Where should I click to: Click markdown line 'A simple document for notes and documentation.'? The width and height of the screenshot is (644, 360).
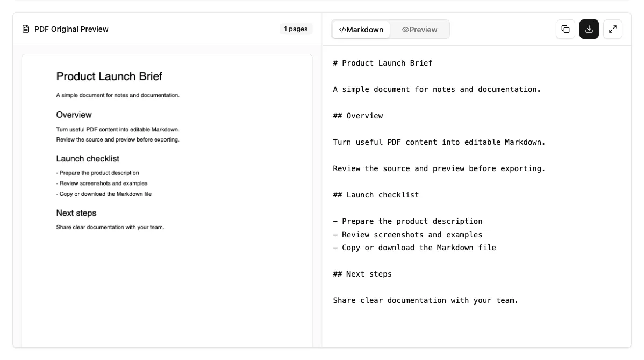437,89
